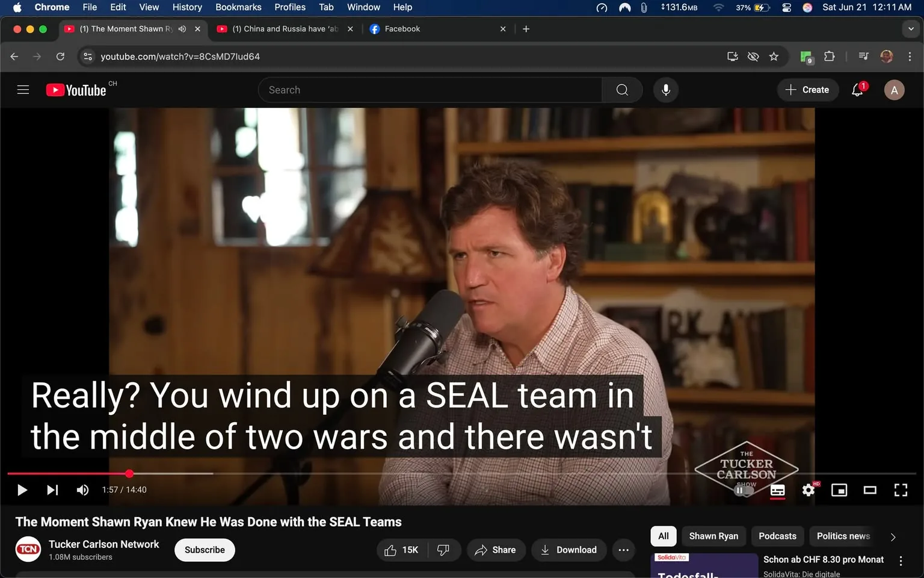Open the Bookmarks menu in menu bar
Image resolution: width=924 pixels, height=578 pixels.
pos(238,7)
